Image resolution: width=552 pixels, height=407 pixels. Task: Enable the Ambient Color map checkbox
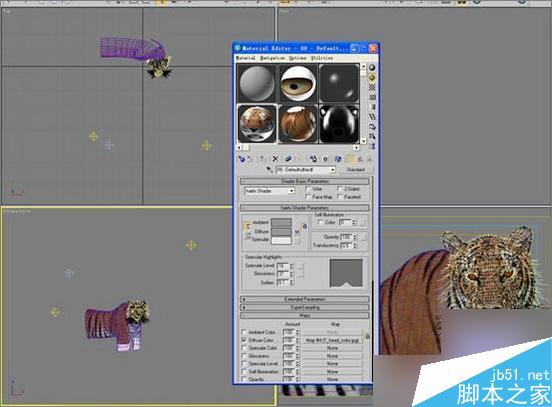[244, 332]
